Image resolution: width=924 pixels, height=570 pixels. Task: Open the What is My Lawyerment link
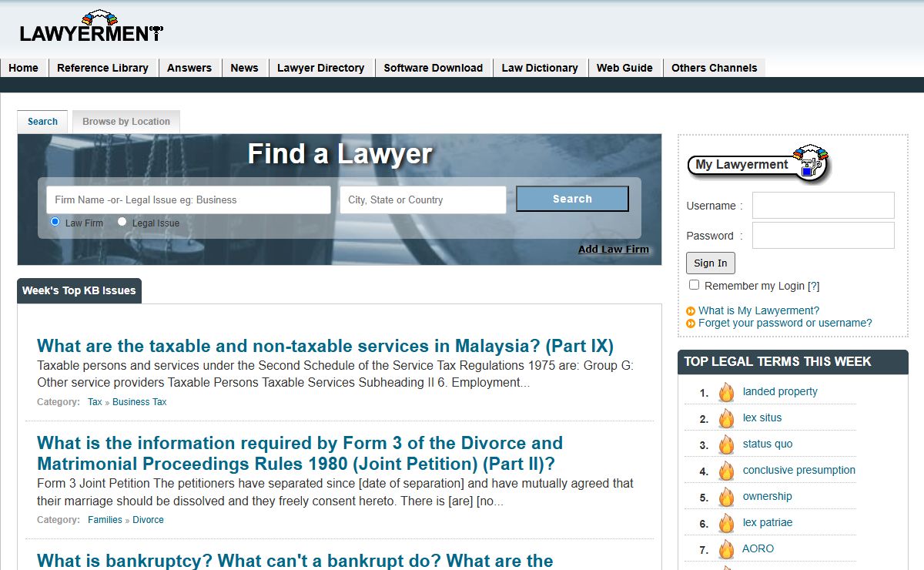pos(758,311)
